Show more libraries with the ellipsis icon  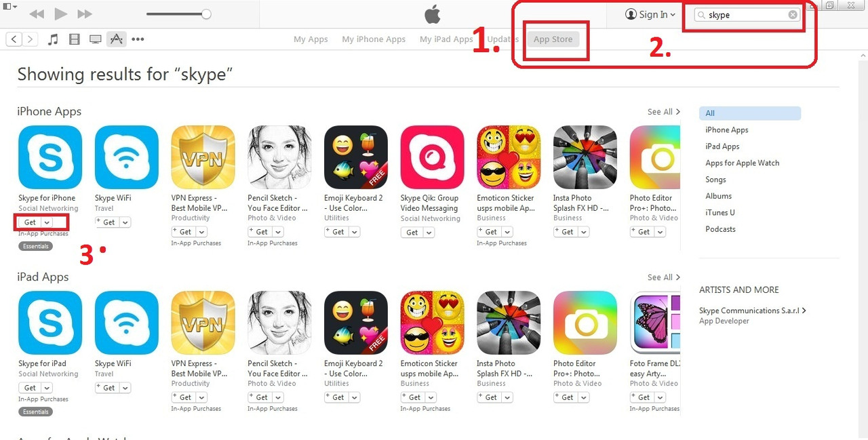click(x=138, y=39)
